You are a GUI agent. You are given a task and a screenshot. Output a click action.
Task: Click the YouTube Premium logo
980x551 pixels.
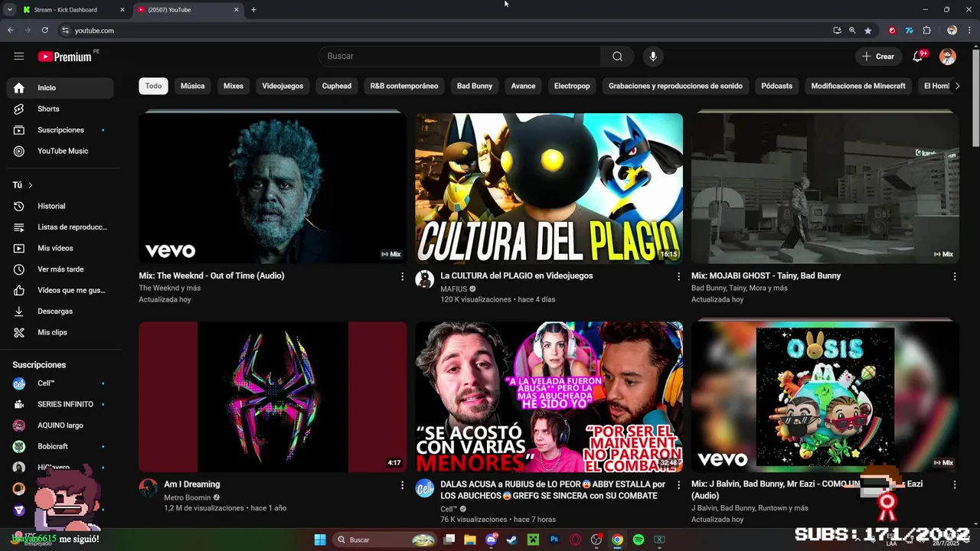point(66,57)
